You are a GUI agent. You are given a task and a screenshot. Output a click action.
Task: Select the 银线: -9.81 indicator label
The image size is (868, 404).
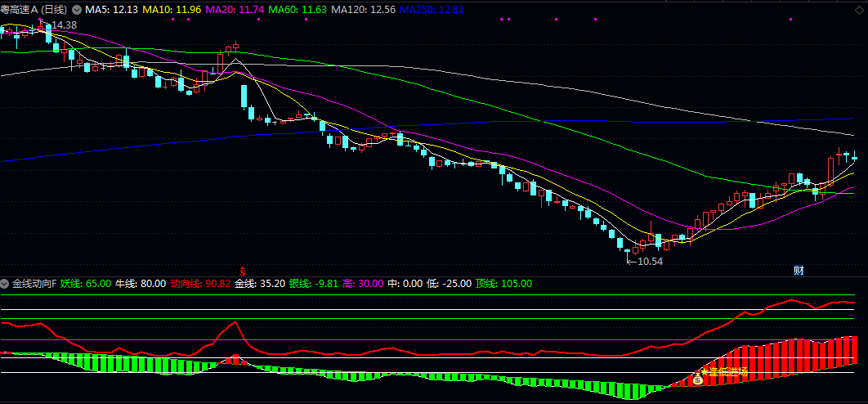pyautogui.click(x=320, y=284)
